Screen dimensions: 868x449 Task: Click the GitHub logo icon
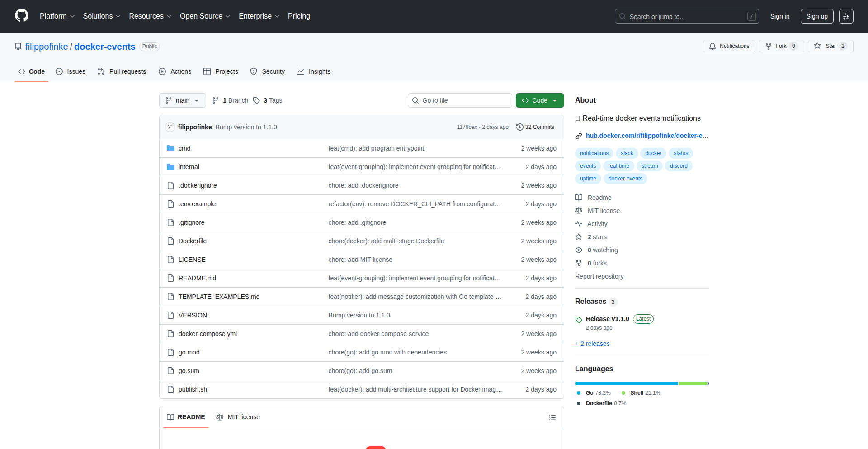[22, 16]
